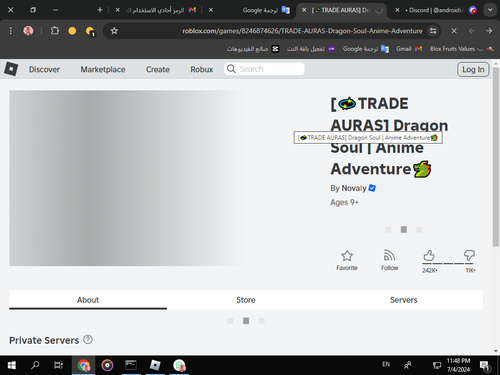Click the page vertical scrollbar thumb
The height and width of the screenshot is (375, 500).
pos(496,157)
